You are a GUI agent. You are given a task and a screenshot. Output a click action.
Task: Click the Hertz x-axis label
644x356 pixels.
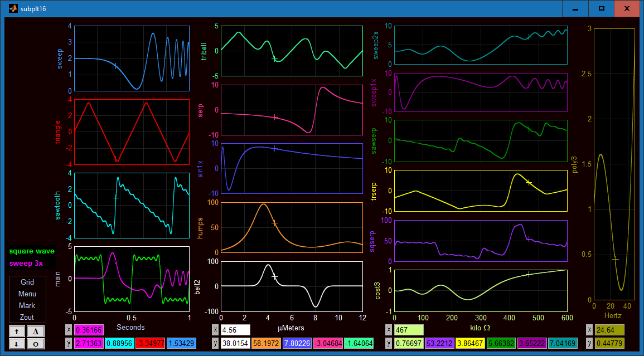(613, 316)
